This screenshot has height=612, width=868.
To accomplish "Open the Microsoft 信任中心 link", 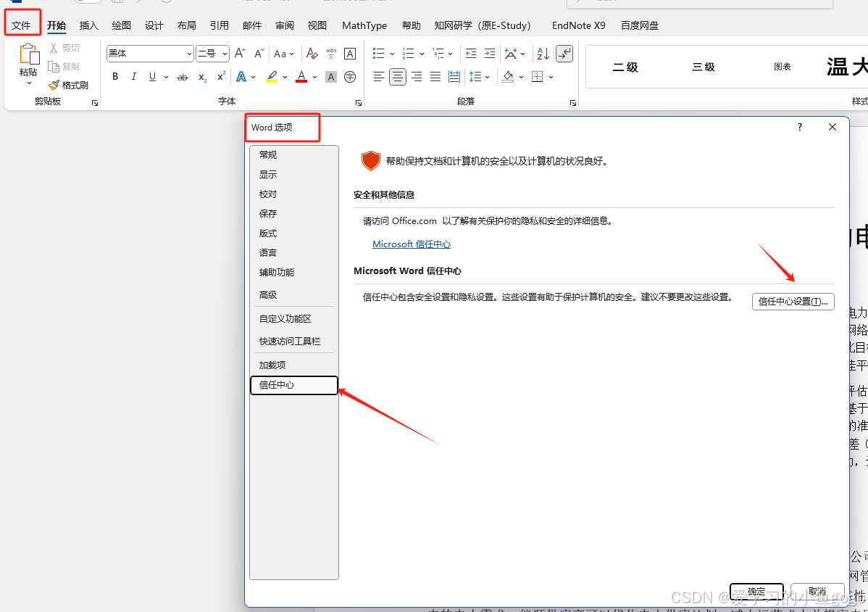I will point(412,244).
